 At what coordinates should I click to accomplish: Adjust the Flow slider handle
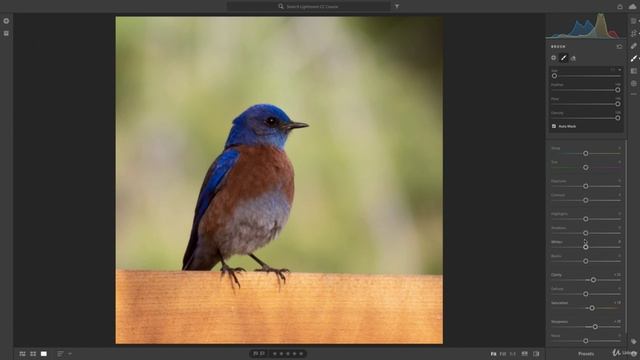618,104
